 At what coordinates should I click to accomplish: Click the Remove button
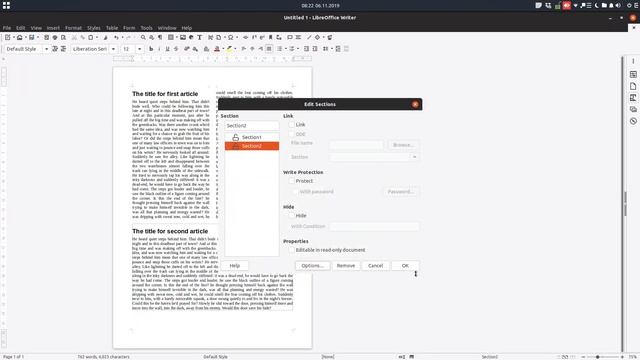346,266
